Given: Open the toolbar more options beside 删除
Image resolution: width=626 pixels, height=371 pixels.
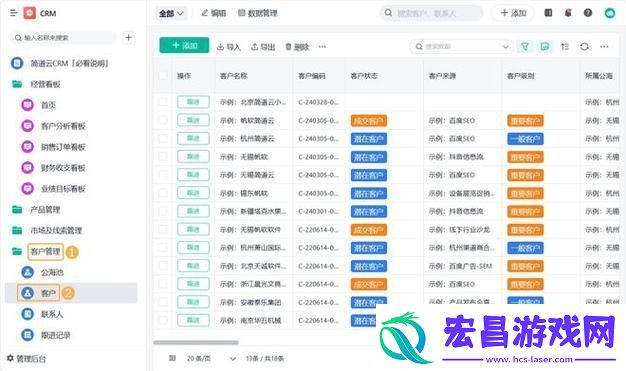Looking at the screenshot, I should 322,47.
